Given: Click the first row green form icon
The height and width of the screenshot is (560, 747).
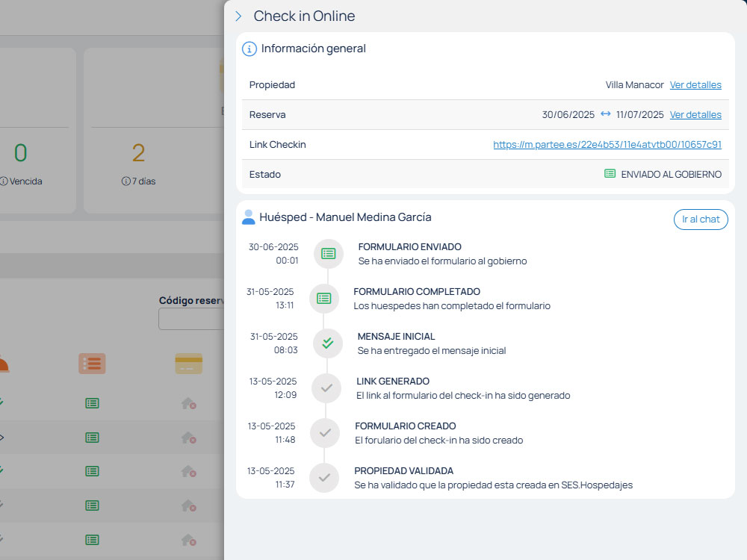Looking at the screenshot, I should tap(92, 403).
